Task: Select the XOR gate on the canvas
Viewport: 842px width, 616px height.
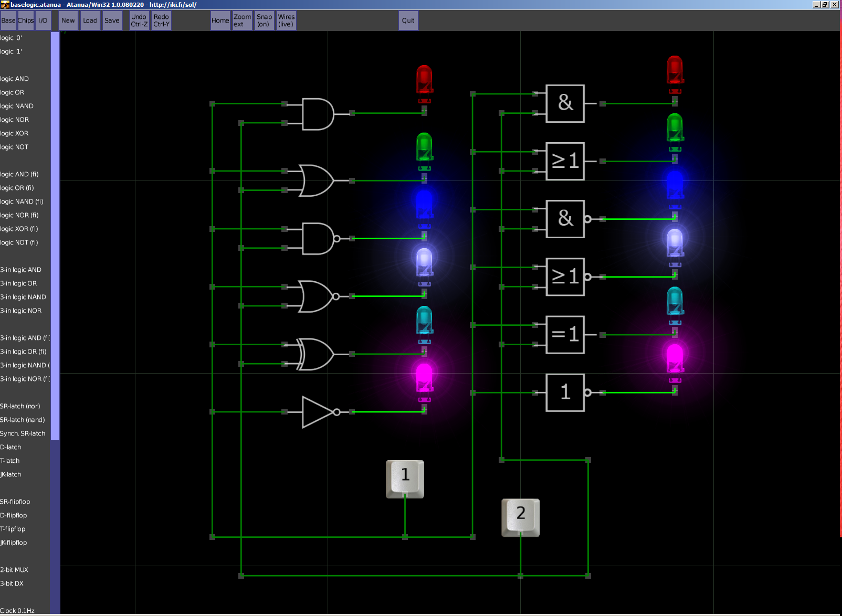Action: [x=316, y=354]
